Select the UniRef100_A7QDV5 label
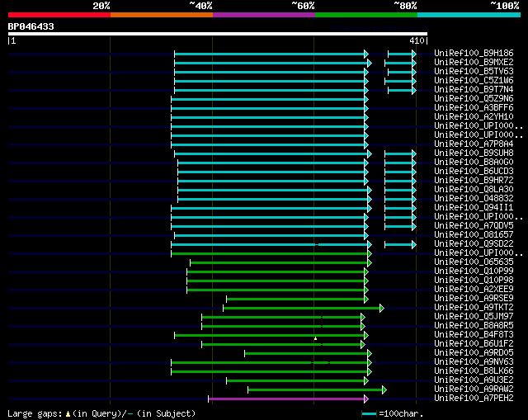Image resolution: width=528 pixels, height=420 pixels. coord(474,225)
